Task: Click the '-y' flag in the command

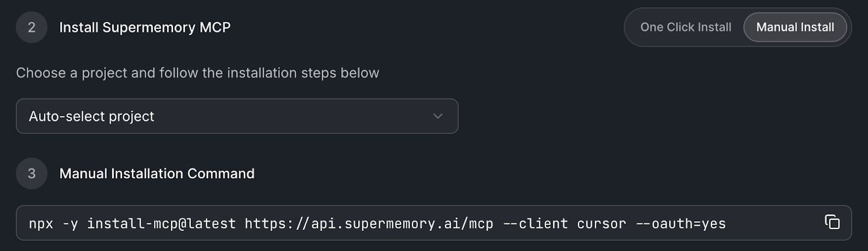Action: pyautogui.click(x=70, y=223)
